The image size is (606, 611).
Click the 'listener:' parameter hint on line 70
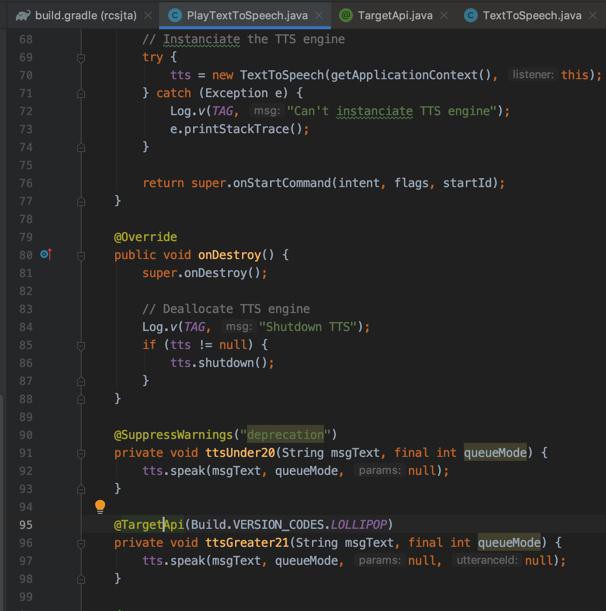533,74
